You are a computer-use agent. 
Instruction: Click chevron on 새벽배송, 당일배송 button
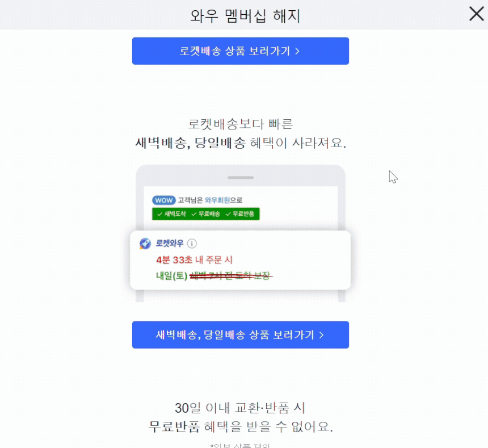(x=322, y=335)
